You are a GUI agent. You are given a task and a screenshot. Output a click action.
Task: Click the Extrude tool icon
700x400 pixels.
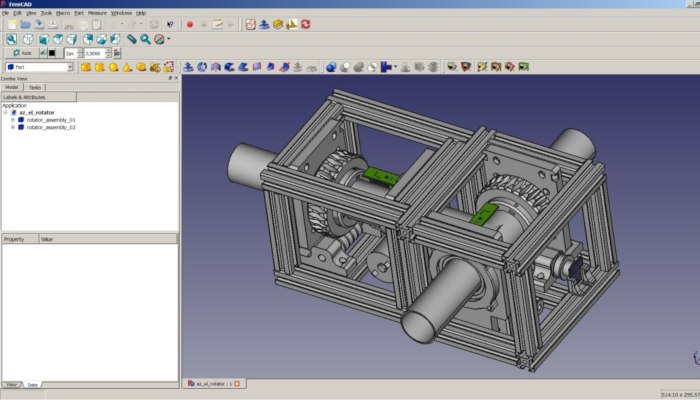tap(187, 67)
